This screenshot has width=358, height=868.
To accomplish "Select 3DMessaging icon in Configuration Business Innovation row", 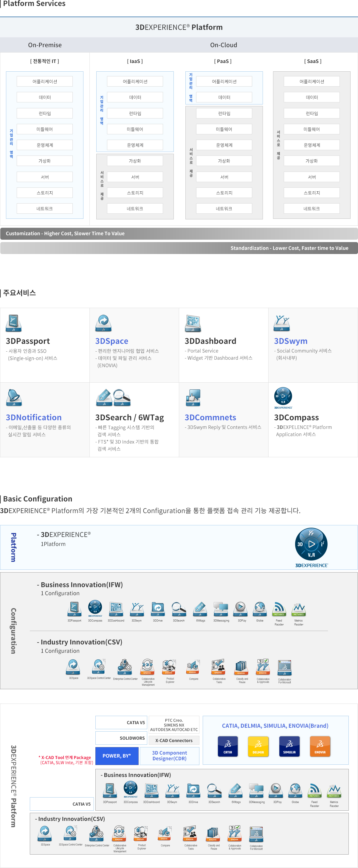I will pos(221,609).
